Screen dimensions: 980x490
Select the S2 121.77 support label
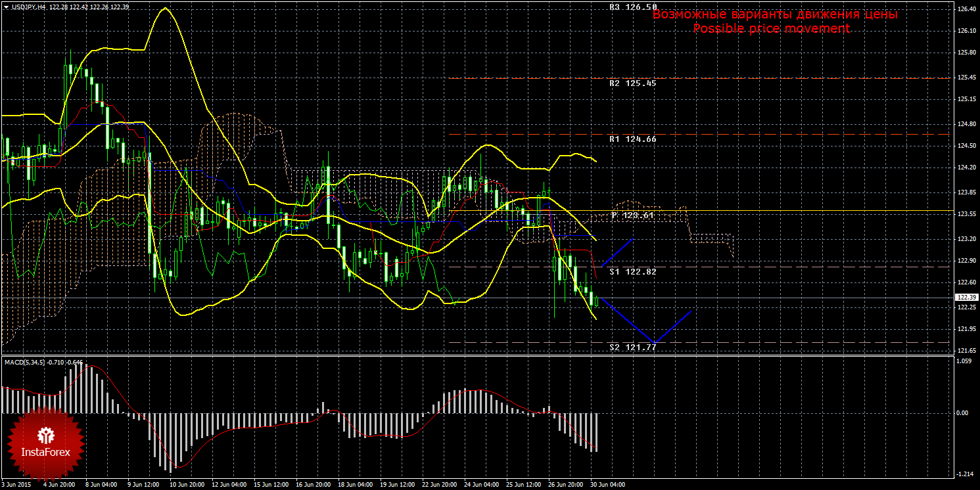tap(632, 347)
